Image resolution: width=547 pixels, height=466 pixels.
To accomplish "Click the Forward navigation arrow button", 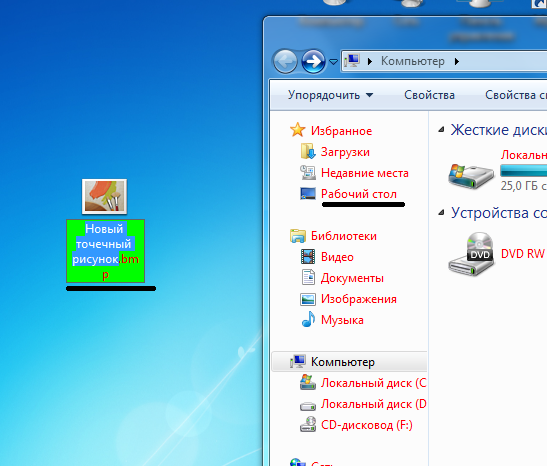I will pyautogui.click(x=313, y=61).
